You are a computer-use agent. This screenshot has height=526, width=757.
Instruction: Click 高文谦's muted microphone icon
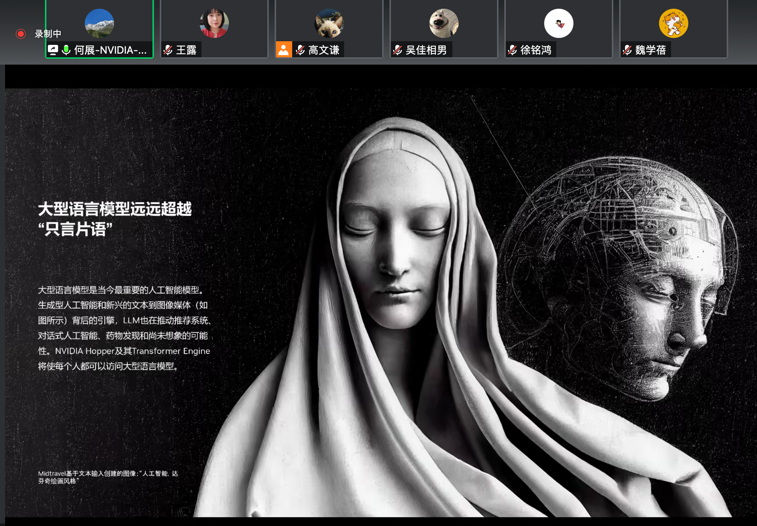pos(300,50)
